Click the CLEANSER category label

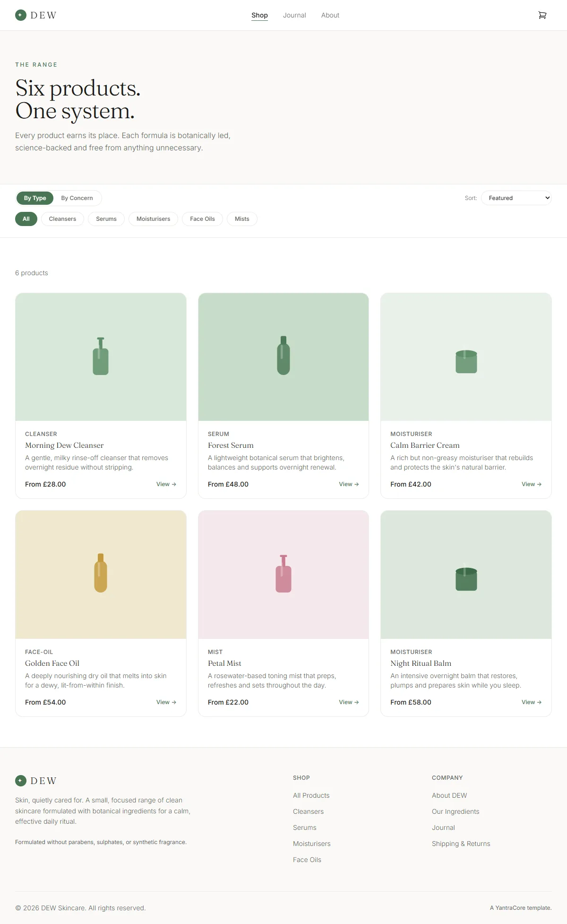pos(41,434)
